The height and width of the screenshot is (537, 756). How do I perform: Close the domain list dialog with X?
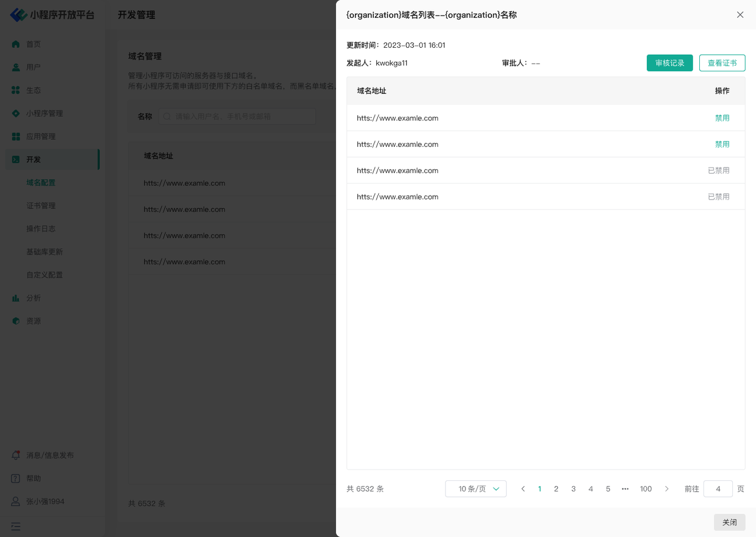(x=740, y=15)
